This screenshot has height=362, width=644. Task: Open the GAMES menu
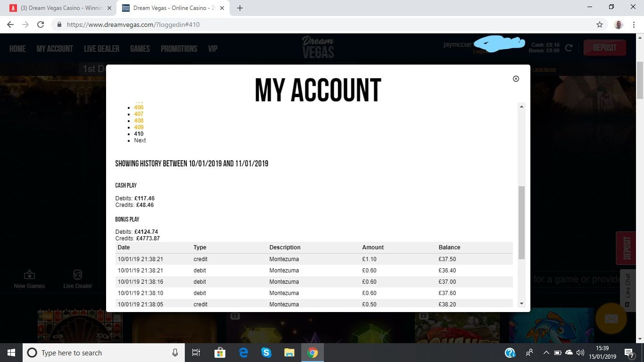click(140, 49)
